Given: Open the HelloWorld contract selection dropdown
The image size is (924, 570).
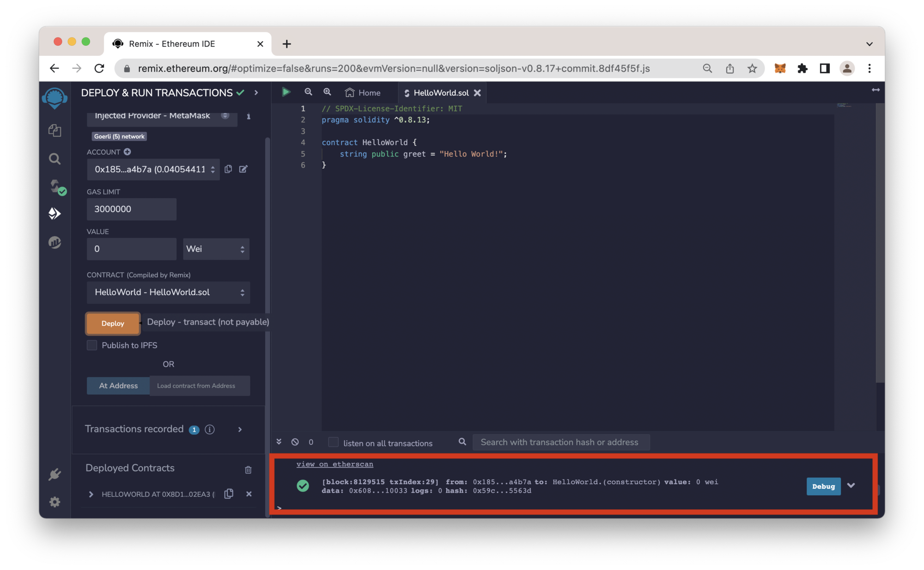Looking at the screenshot, I should pyautogui.click(x=168, y=292).
